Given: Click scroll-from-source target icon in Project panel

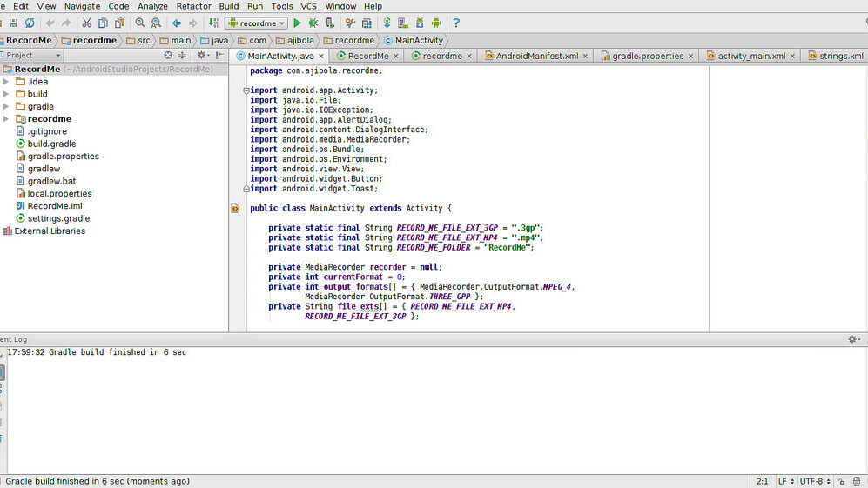Looking at the screenshot, I should [x=168, y=55].
